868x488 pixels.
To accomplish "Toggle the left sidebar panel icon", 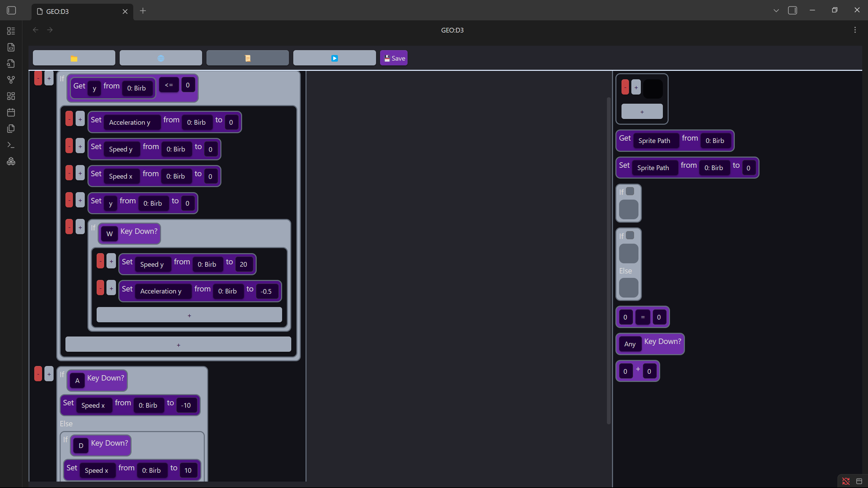I will click(12, 11).
